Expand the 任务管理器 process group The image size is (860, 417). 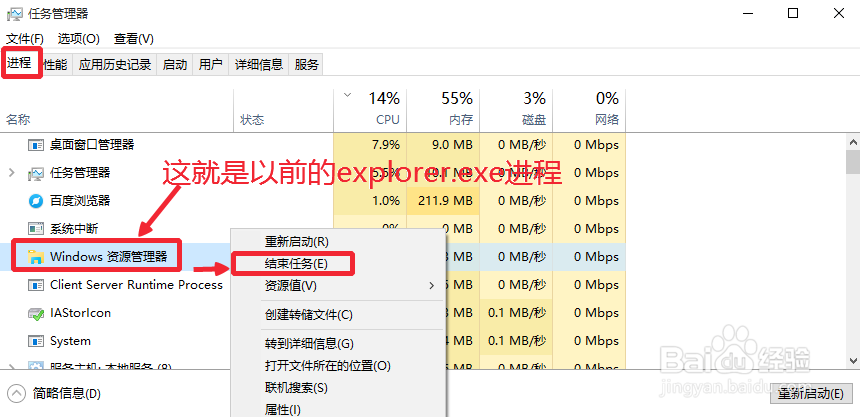[x=12, y=173]
